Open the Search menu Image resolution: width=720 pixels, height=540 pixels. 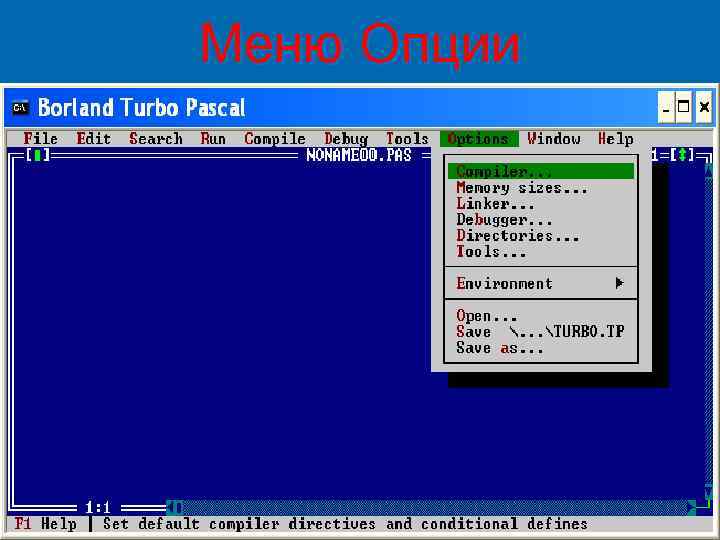(156, 139)
